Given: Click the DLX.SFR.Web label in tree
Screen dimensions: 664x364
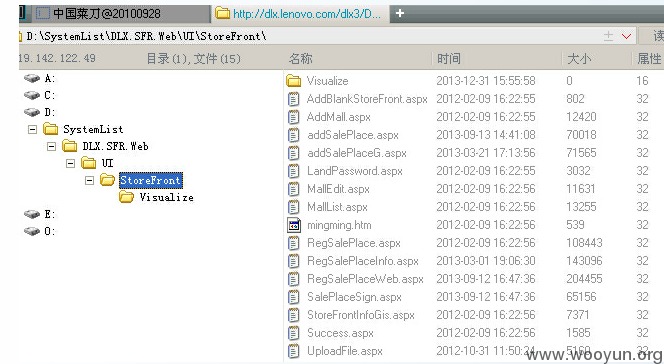Looking at the screenshot, I should [x=115, y=146].
